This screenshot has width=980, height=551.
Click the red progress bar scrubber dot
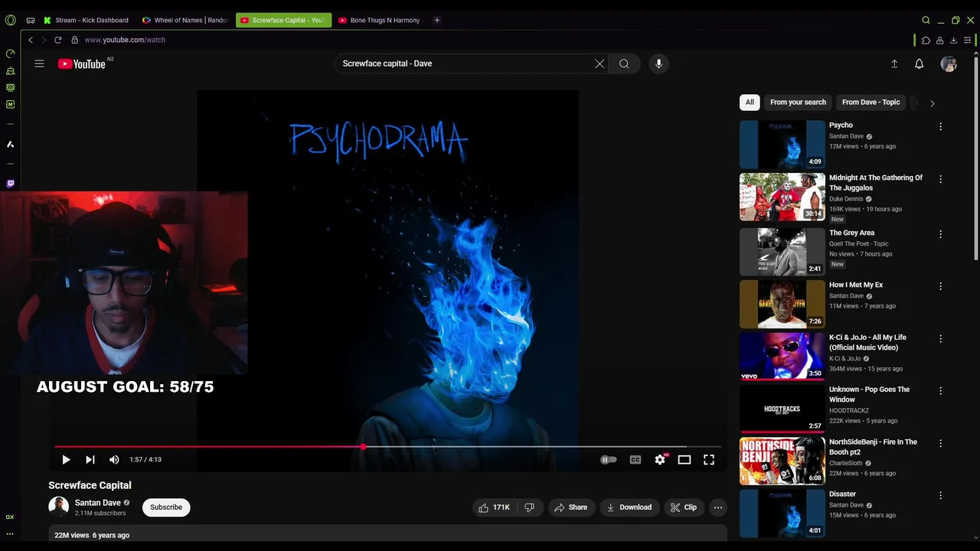click(x=362, y=446)
